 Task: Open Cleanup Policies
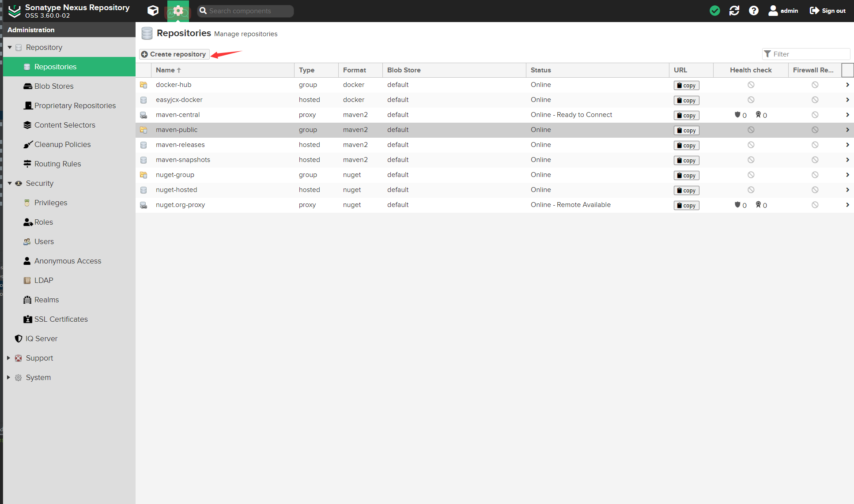tap(69, 144)
